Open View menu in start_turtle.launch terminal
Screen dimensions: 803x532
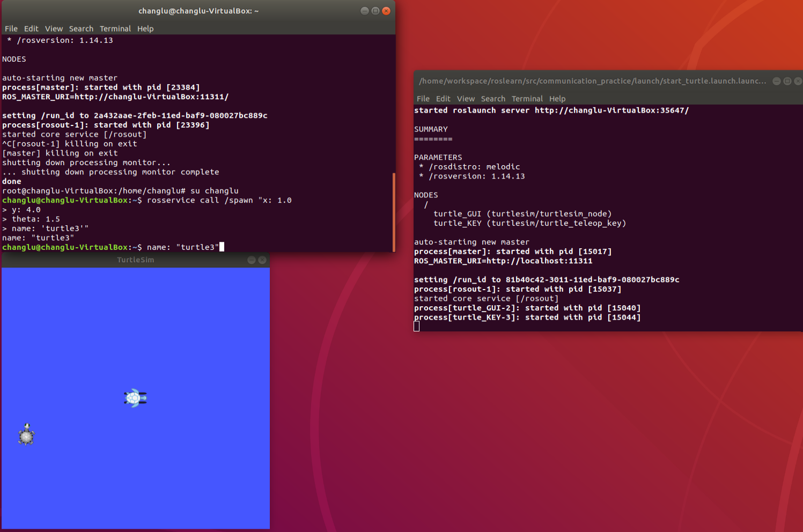tap(466, 99)
